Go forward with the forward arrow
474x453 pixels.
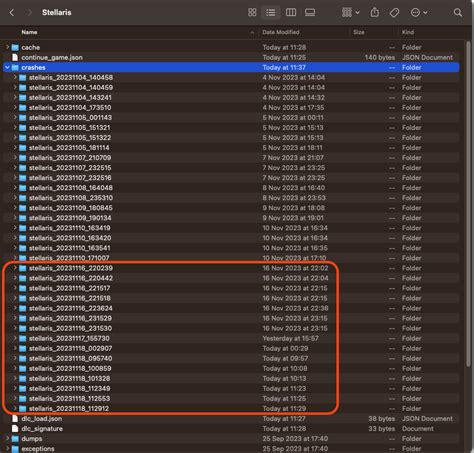[x=29, y=13]
